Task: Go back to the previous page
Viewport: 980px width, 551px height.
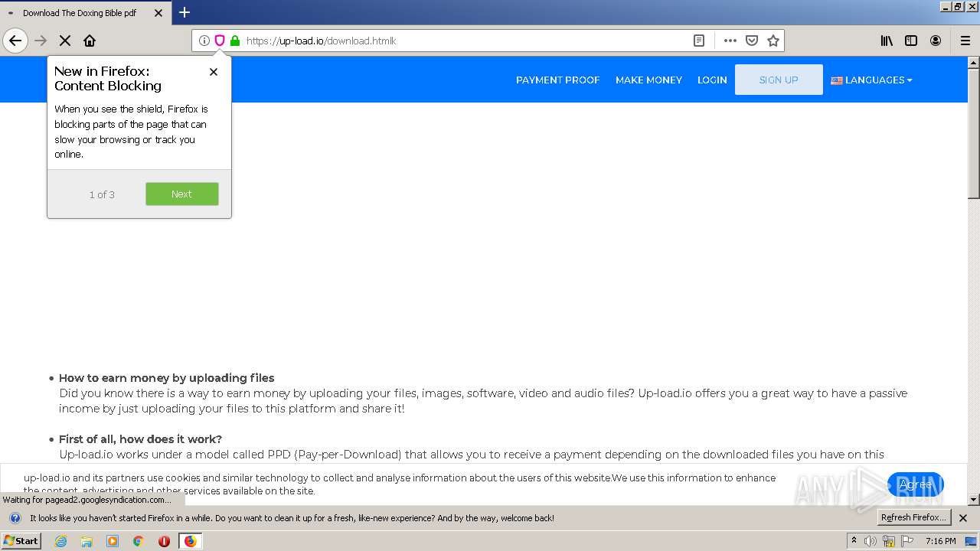Action: pyautogui.click(x=15, y=41)
